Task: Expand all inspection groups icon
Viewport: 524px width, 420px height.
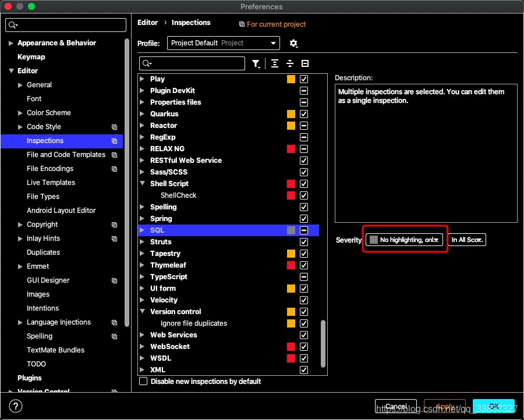Action: (275, 63)
